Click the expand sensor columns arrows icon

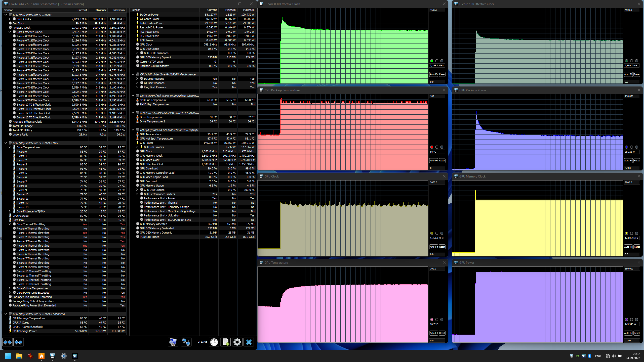pyautogui.click(x=8, y=342)
